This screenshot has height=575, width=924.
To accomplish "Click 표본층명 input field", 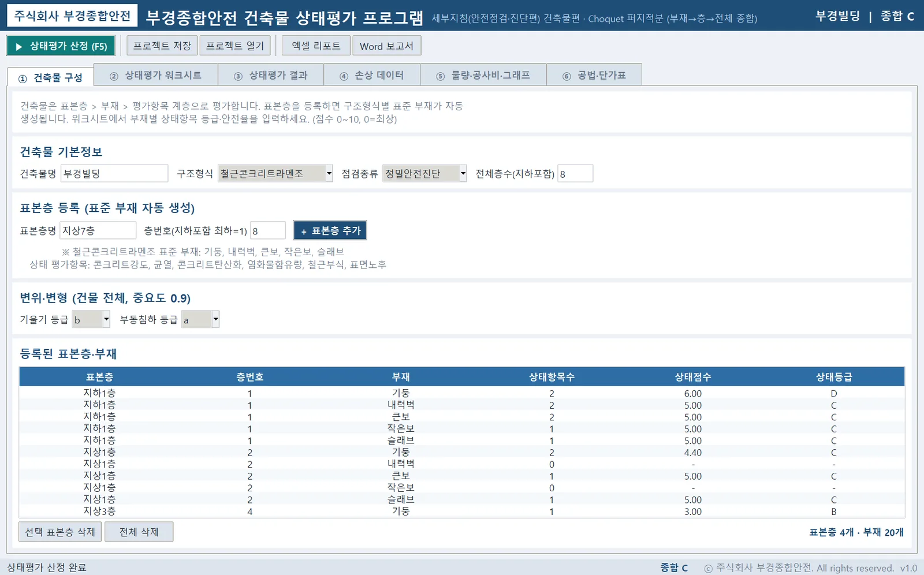I will click(98, 230).
